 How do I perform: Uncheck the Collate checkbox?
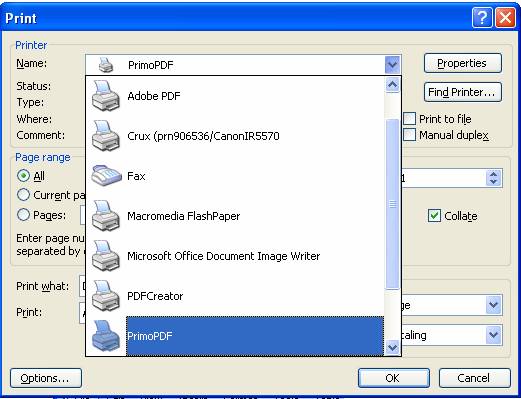(434, 216)
